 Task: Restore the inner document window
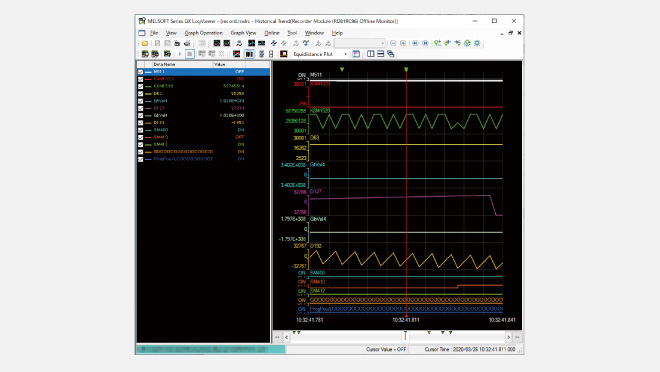[x=511, y=33]
